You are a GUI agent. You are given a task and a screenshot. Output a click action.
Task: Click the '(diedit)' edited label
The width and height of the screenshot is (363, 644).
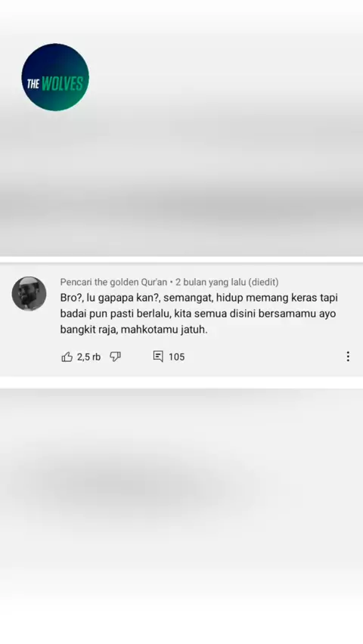(263, 282)
